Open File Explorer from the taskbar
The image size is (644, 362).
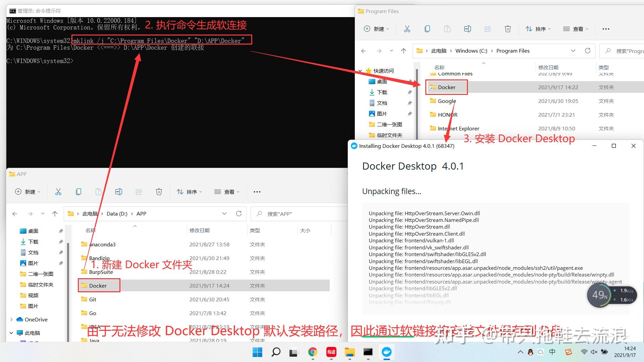coord(350,352)
